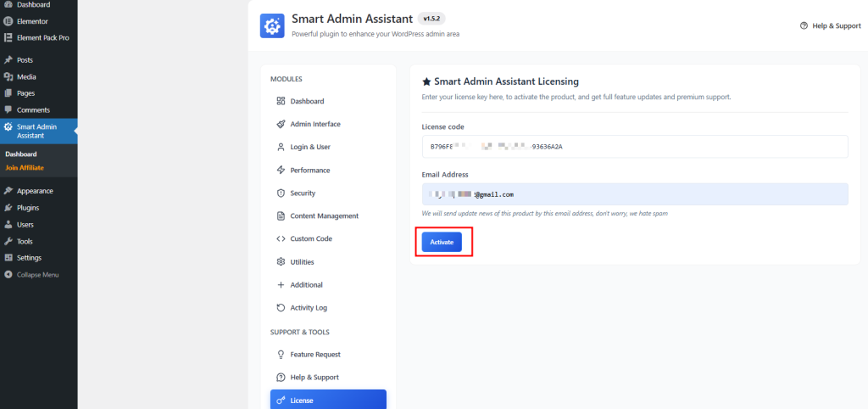The height and width of the screenshot is (409, 868).
Task: Click the Comments bubble icon
Action: point(8,109)
